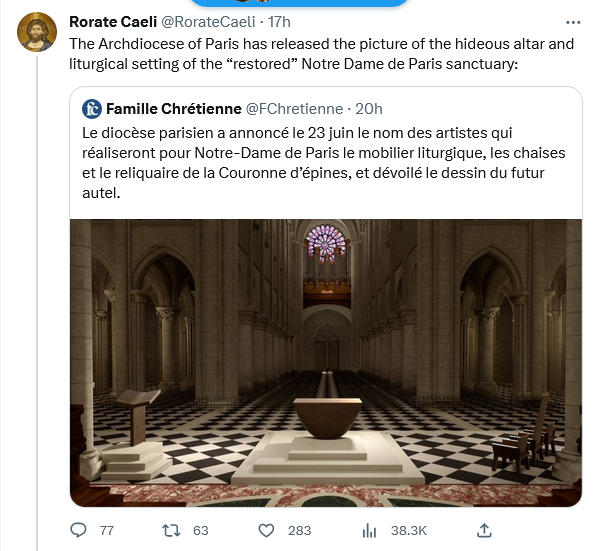
Task: Click the 77 replies count
Action: pos(107,530)
